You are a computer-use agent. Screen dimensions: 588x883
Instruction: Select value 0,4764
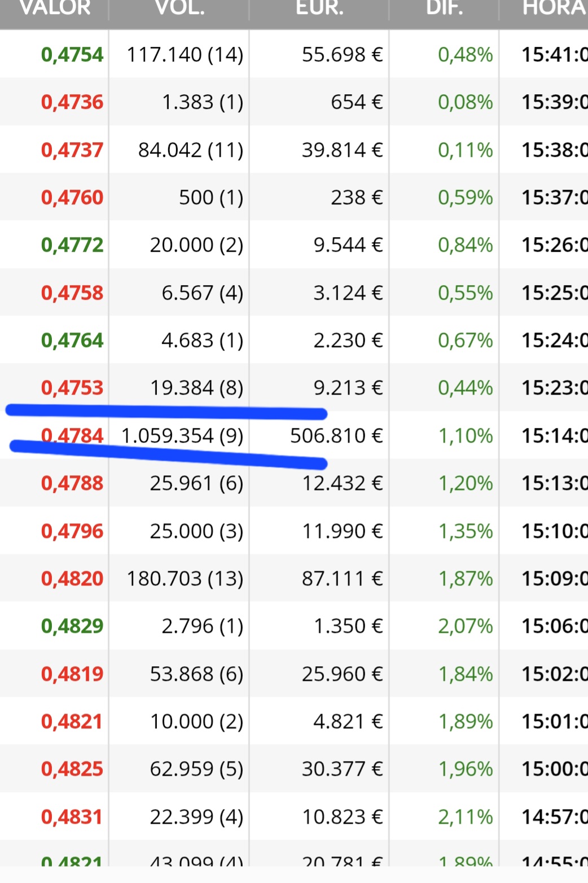click(72, 340)
